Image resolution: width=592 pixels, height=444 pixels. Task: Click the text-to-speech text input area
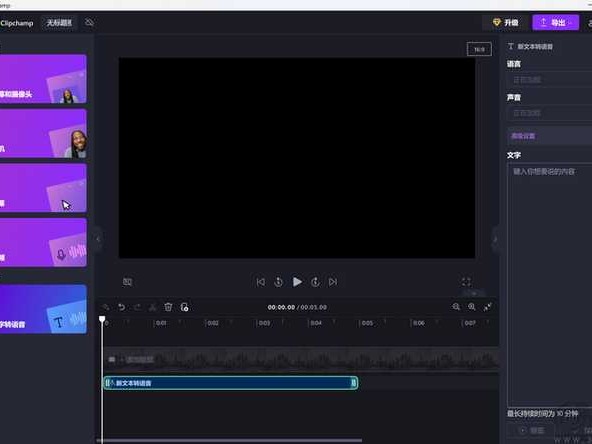pos(550,285)
